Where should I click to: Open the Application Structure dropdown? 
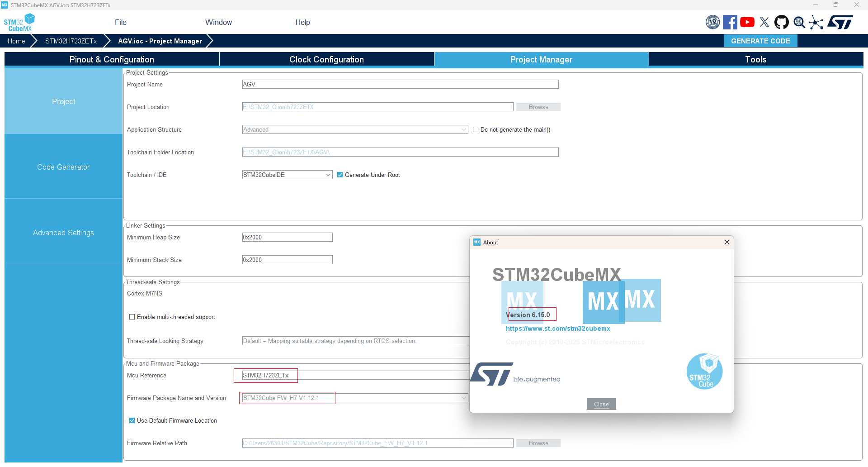click(x=463, y=129)
